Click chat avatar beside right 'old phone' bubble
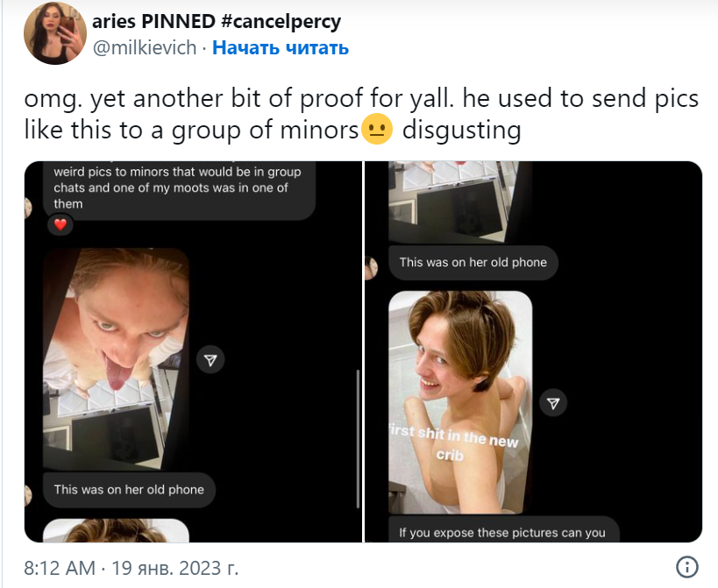Viewport: 718px width, 588px height. click(372, 268)
